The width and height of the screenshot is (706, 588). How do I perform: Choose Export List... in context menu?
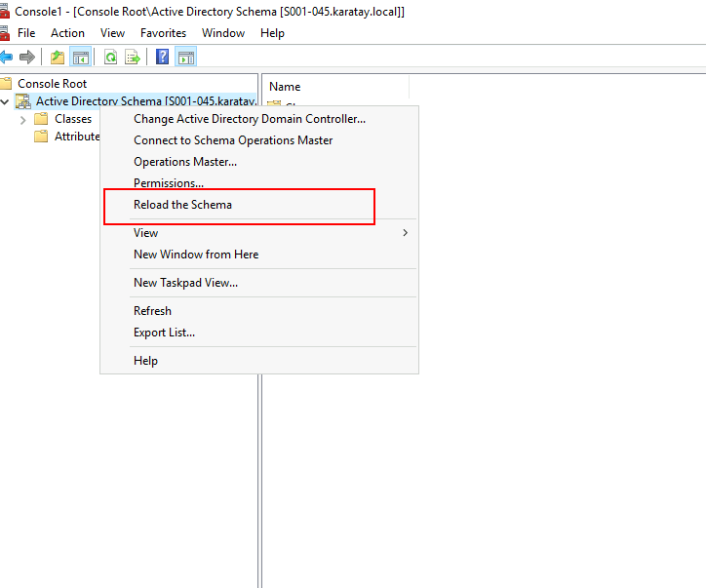(259, 333)
